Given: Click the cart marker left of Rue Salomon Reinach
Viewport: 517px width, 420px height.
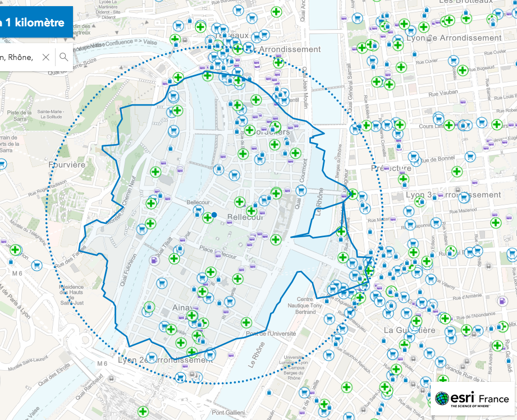Looking at the screenshot, I should 329,355.
